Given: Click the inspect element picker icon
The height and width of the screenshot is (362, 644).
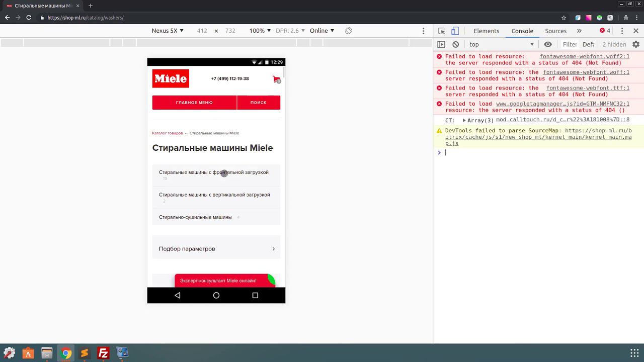Looking at the screenshot, I should pos(441,31).
